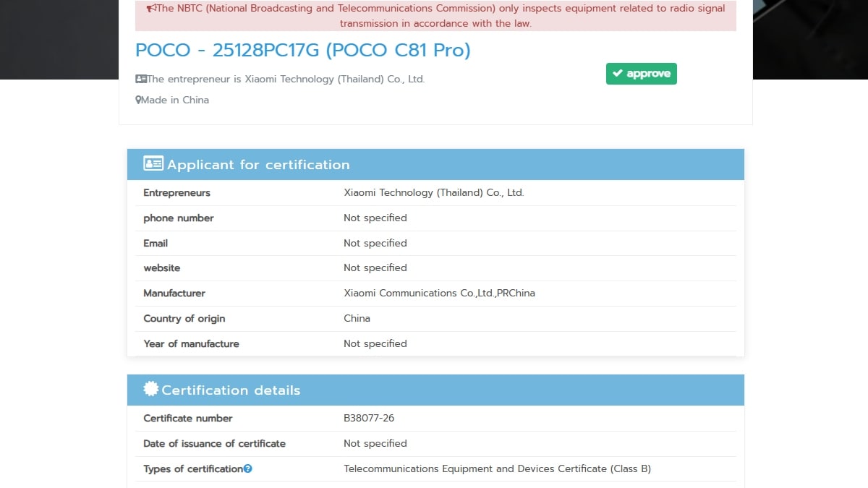Image resolution: width=868 pixels, height=488 pixels.
Task: Click the green approve button
Action: pyautogui.click(x=641, y=73)
